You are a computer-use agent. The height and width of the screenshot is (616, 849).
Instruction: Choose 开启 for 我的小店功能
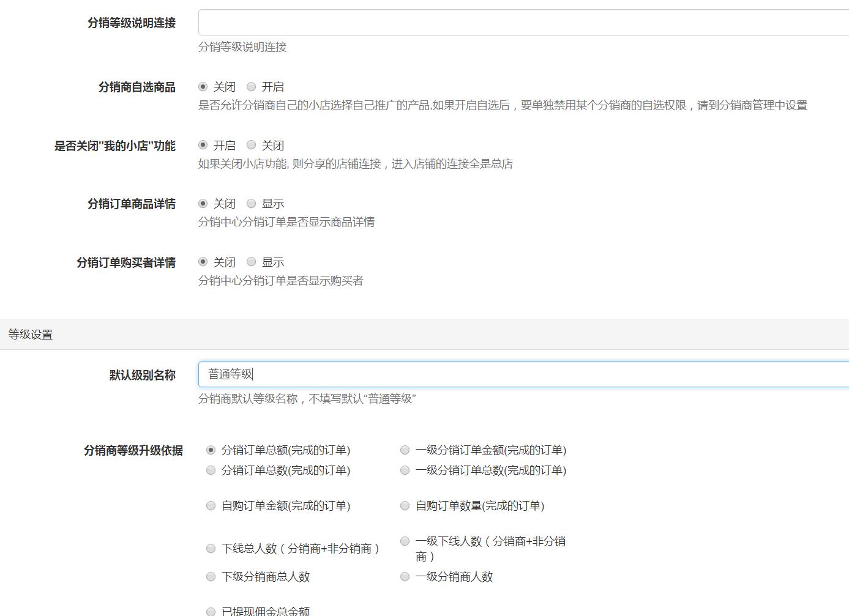(x=203, y=145)
